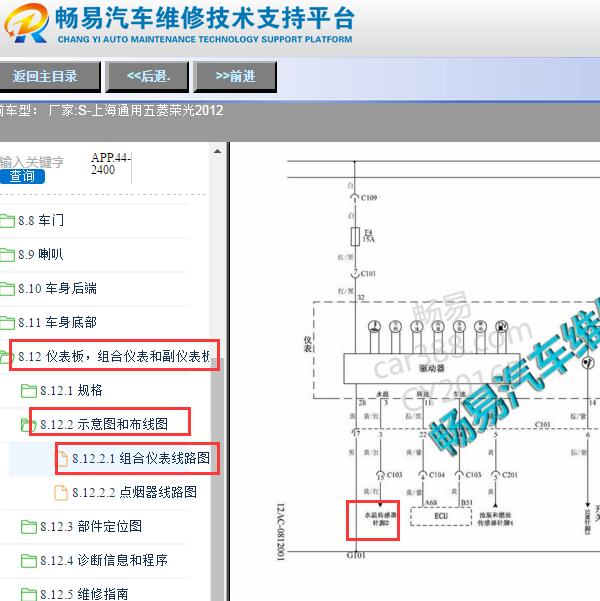Click the 厂家:S-上海通用五菱荣光2012 model text
This screenshot has width=600, height=601.
click(136, 111)
